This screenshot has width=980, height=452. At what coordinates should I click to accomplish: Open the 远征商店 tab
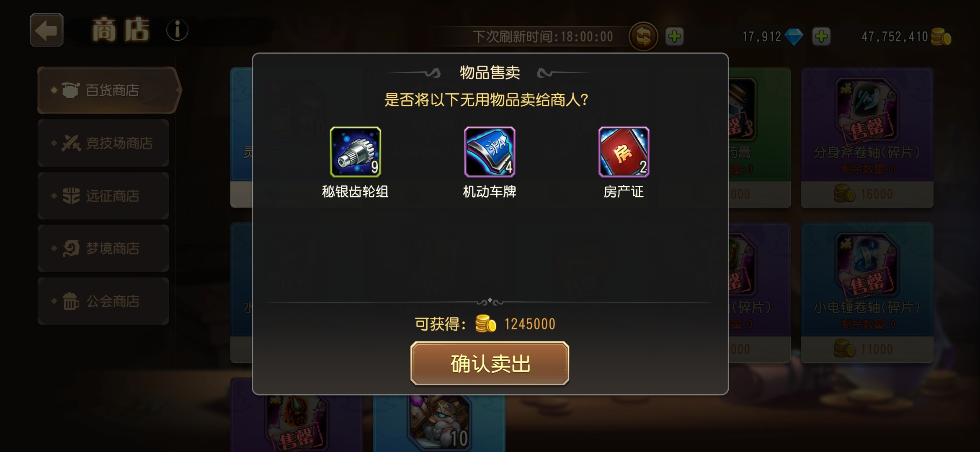coord(103,195)
